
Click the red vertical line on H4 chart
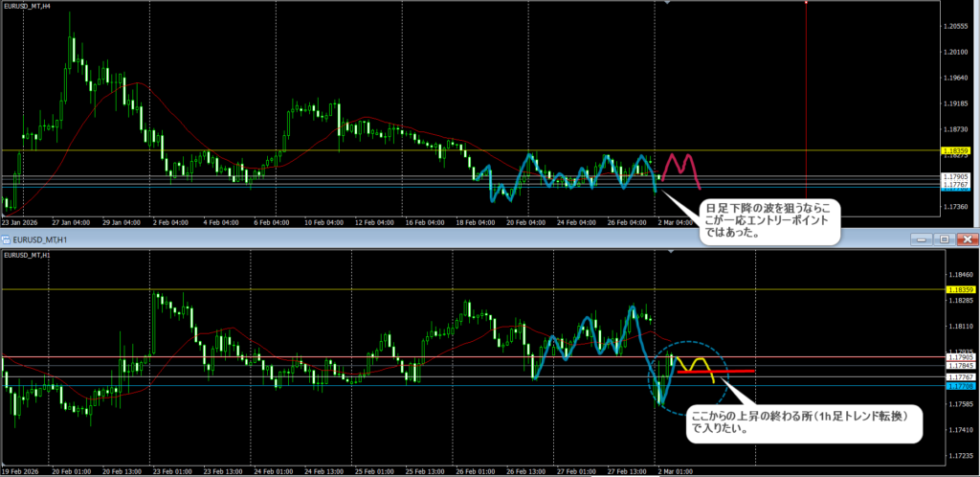click(807, 96)
